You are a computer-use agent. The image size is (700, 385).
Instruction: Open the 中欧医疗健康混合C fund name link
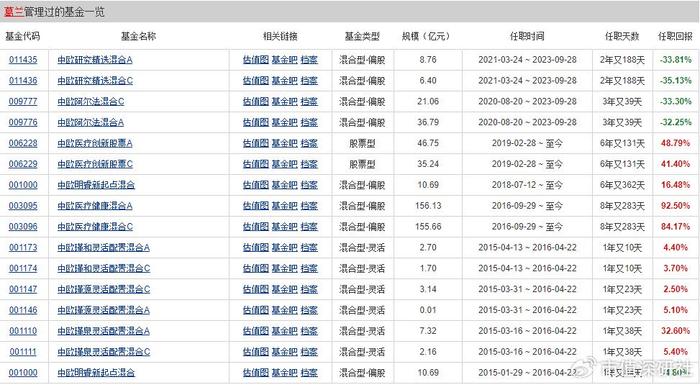click(95, 226)
